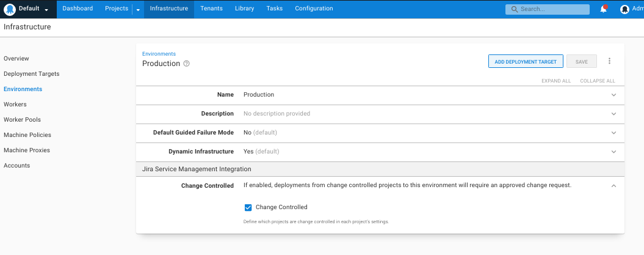644x255 pixels.
Task: Open the Projects dropdown arrow
Action: pos(138,9)
